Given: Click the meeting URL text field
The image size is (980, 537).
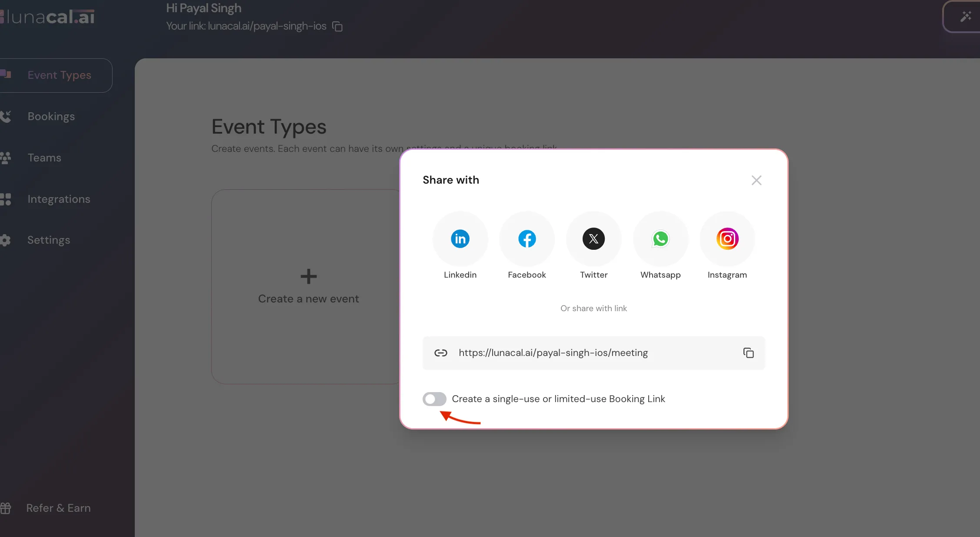Looking at the screenshot, I should tap(553, 353).
